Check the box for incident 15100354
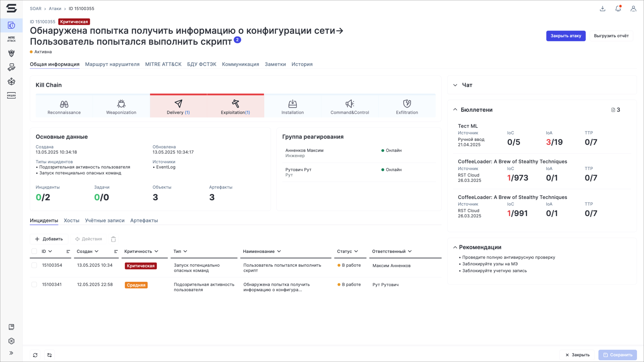The image size is (644, 362). [x=34, y=265]
